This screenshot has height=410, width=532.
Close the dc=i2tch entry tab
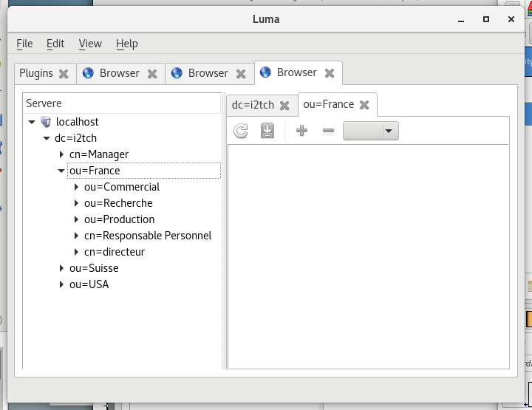click(x=284, y=106)
